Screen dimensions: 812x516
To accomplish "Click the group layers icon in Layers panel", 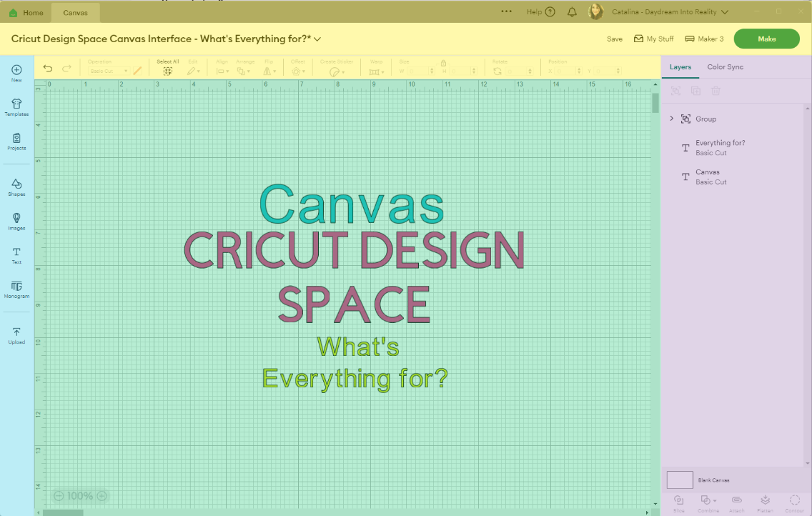I will (x=675, y=91).
